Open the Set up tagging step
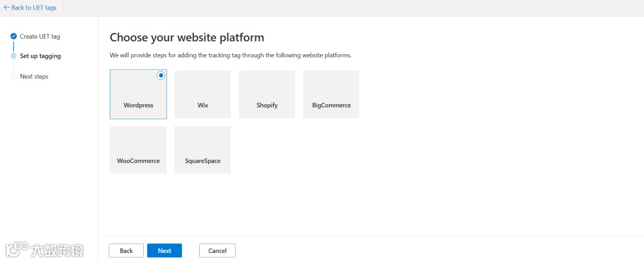This screenshot has height=262, width=644. pyautogui.click(x=41, y=56)
